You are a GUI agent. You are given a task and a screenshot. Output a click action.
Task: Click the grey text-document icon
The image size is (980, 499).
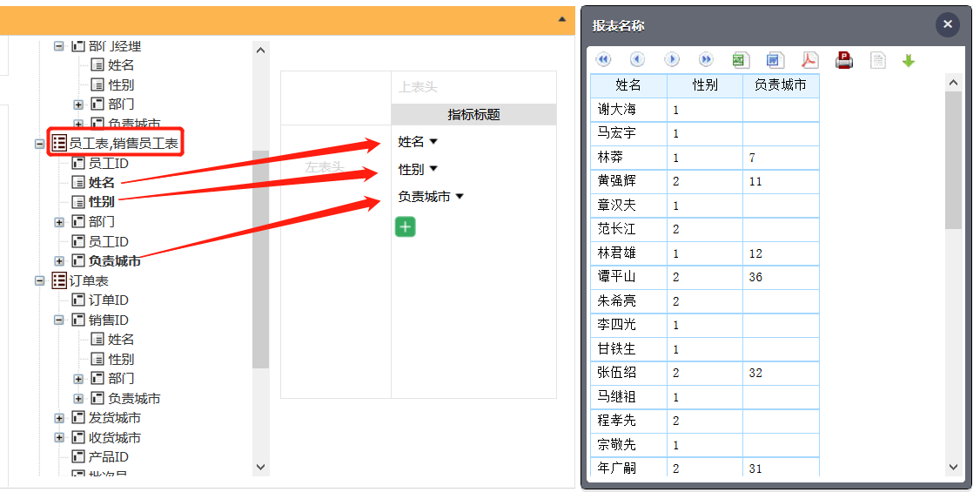click(878, 60)
